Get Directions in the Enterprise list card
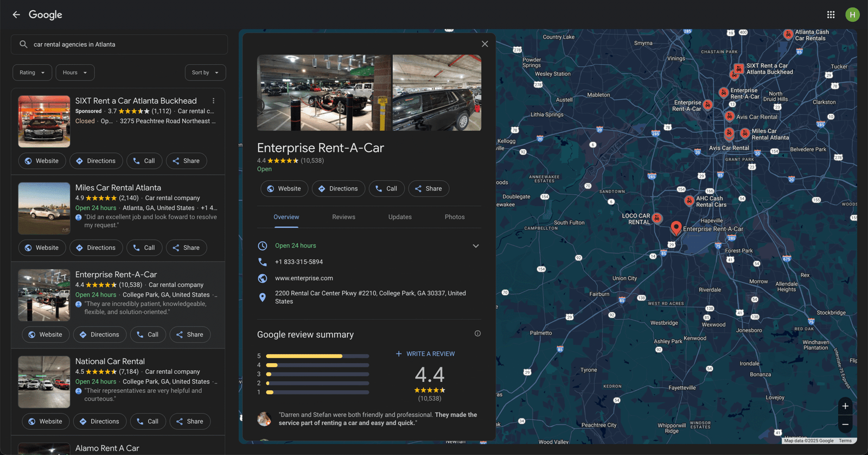The image size is (868, 455). pos(100,334)
